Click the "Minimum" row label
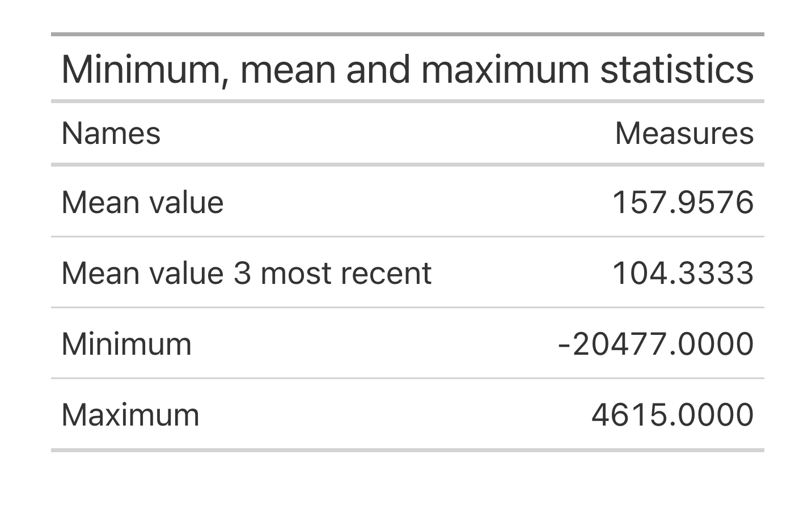The width and height of the screenshot is (812, 510). coord(126,344)
